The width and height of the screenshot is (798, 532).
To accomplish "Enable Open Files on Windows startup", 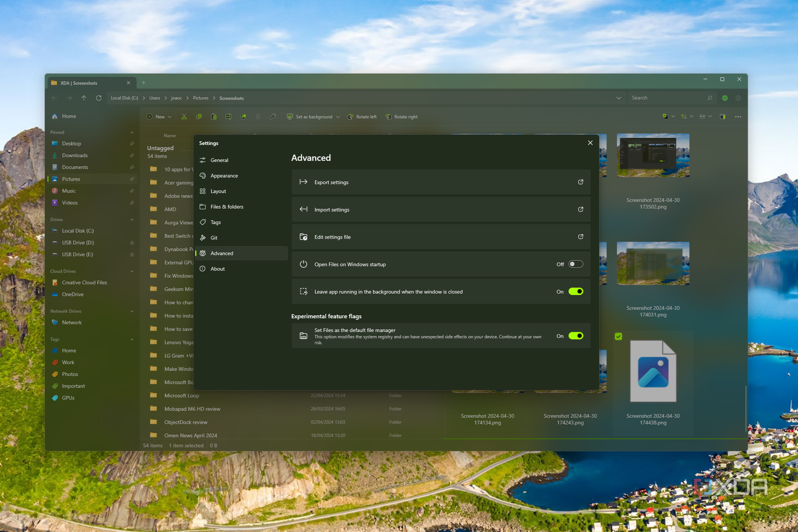I will tap(575, 264).
